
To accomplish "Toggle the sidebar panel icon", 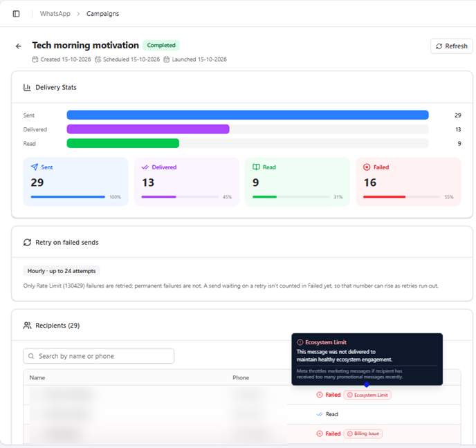I will [x=16, y=14].
